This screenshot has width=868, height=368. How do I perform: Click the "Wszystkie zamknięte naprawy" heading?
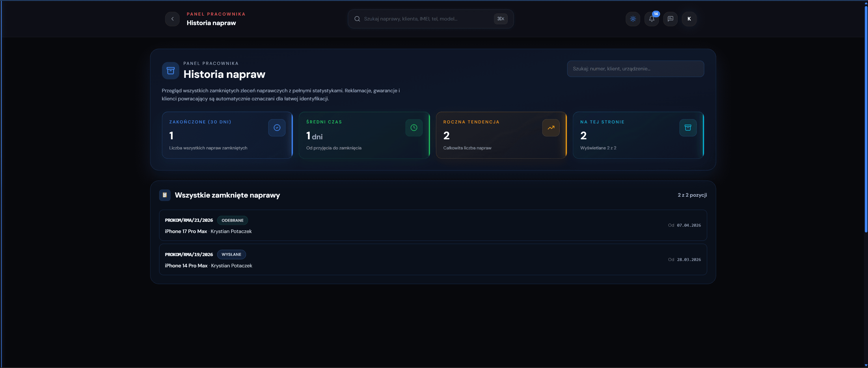point(227,195)
